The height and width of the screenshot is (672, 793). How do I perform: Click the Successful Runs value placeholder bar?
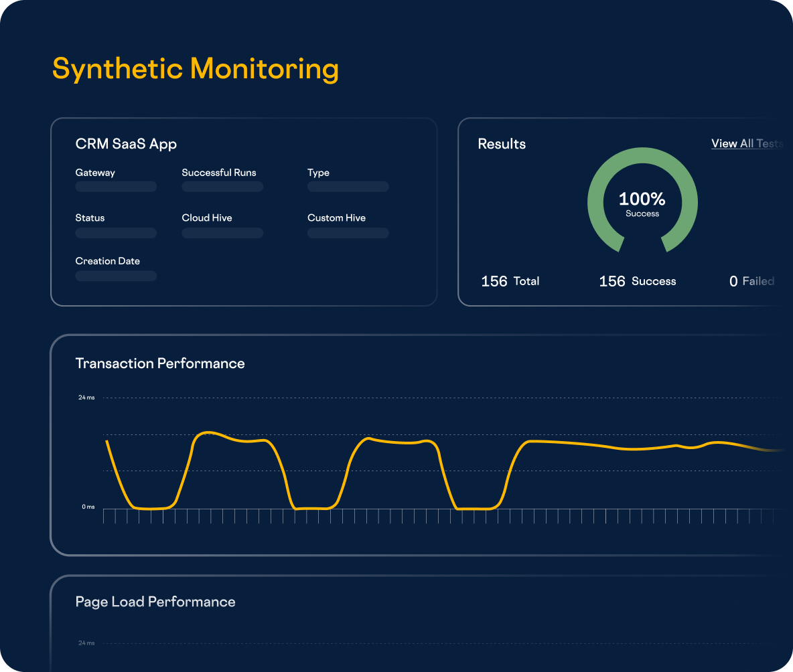(222, 187)
